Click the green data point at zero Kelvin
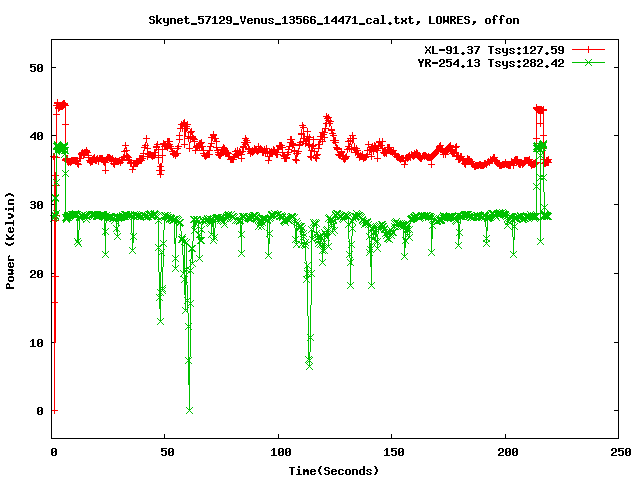The width and height of the screenshot is (640, 480). tap(189, 411)
